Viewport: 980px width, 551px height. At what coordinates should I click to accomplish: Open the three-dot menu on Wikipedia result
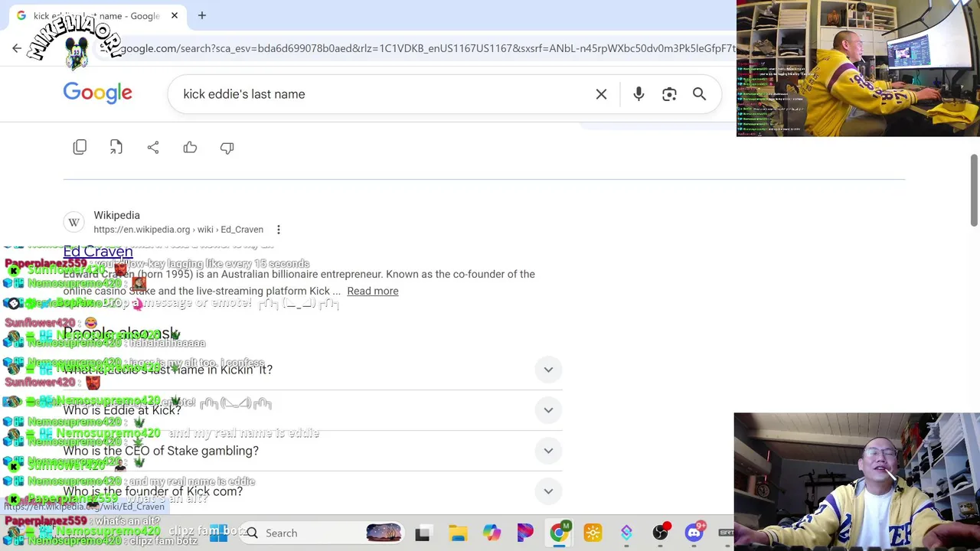(279, 230)
